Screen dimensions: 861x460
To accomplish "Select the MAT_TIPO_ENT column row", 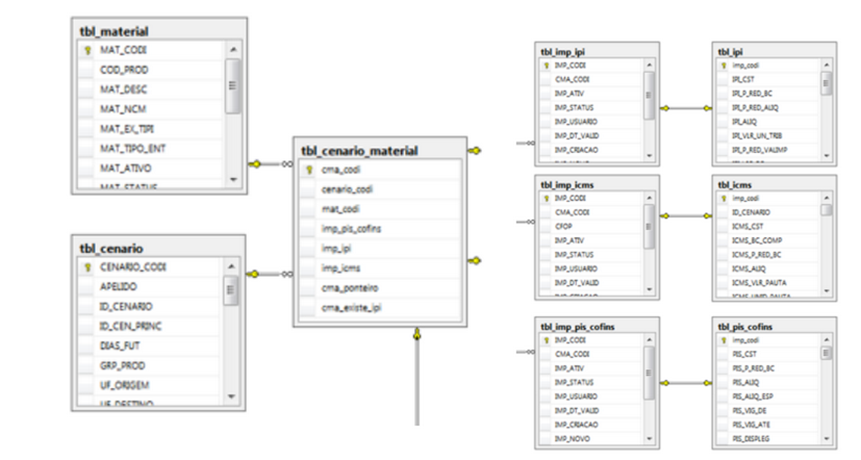I will [x=151, y=149].
